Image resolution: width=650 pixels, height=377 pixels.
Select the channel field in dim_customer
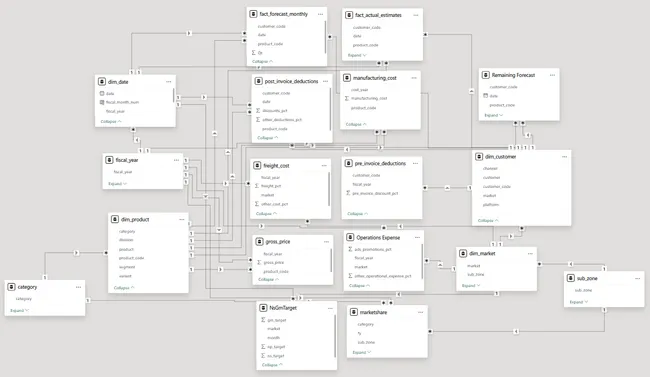(490, 169)
